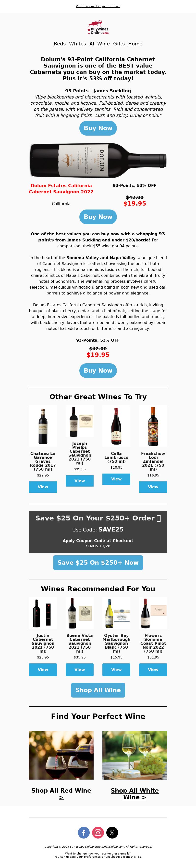Select the Justin Cabernet Sauvignon bottle image
The width and height of the screenshot is (196, 868).
pyautogui.click(x=43, y=613)
